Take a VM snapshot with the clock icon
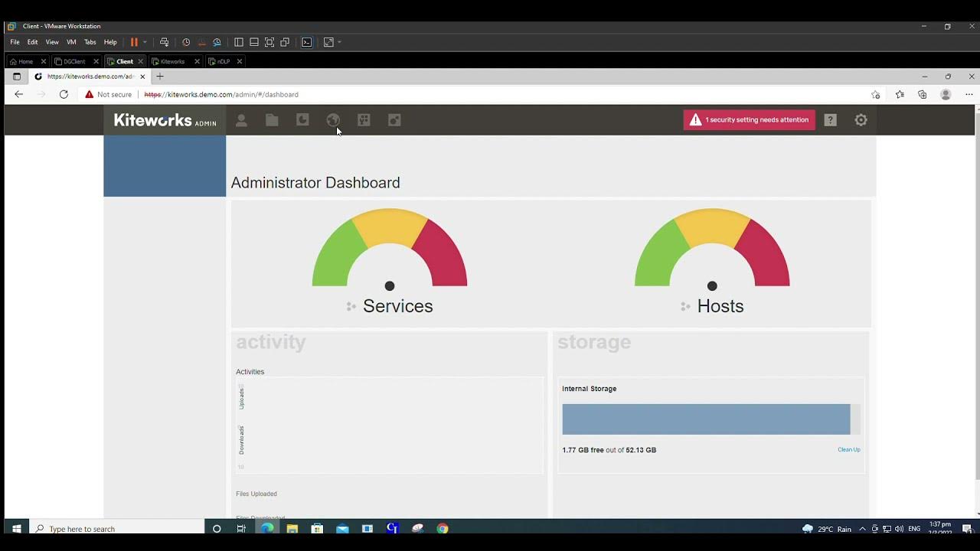 [186, 42]
